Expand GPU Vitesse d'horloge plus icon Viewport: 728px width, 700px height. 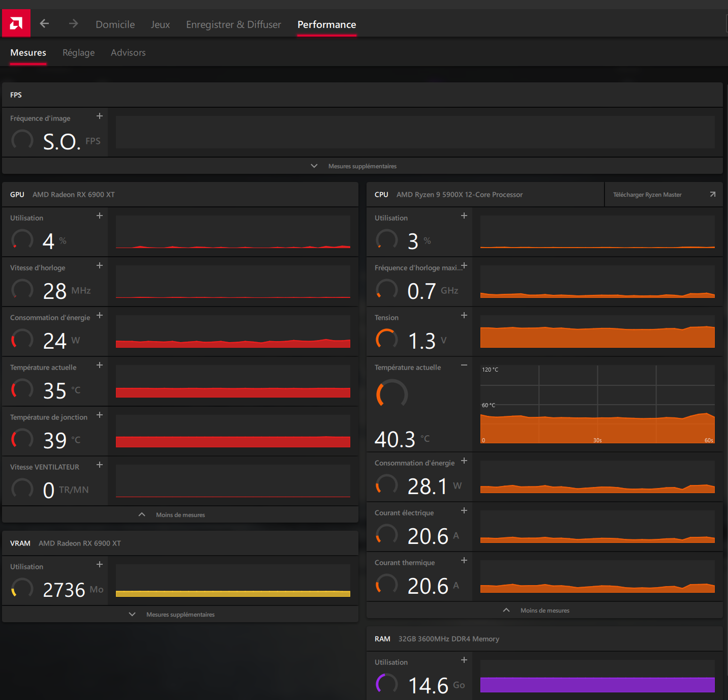click(100, 265)
